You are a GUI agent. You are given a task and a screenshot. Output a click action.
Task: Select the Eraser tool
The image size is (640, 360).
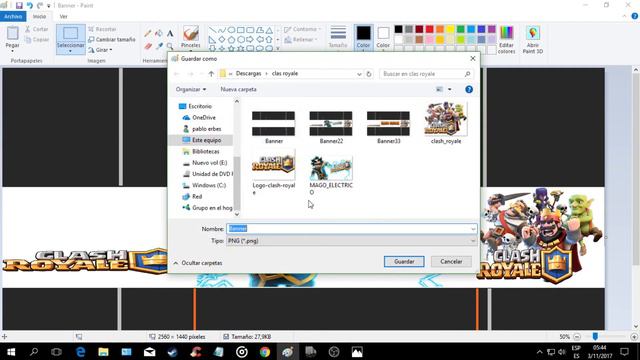click(148, 46)
